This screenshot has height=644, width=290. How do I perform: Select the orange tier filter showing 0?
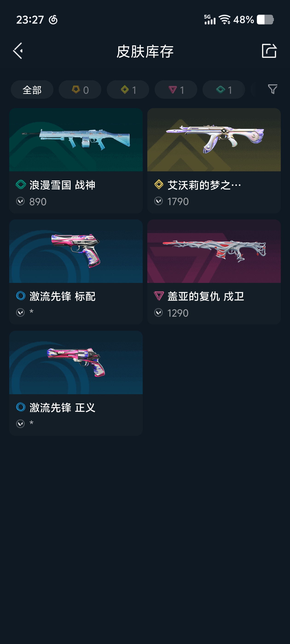(x=80, y=89)
